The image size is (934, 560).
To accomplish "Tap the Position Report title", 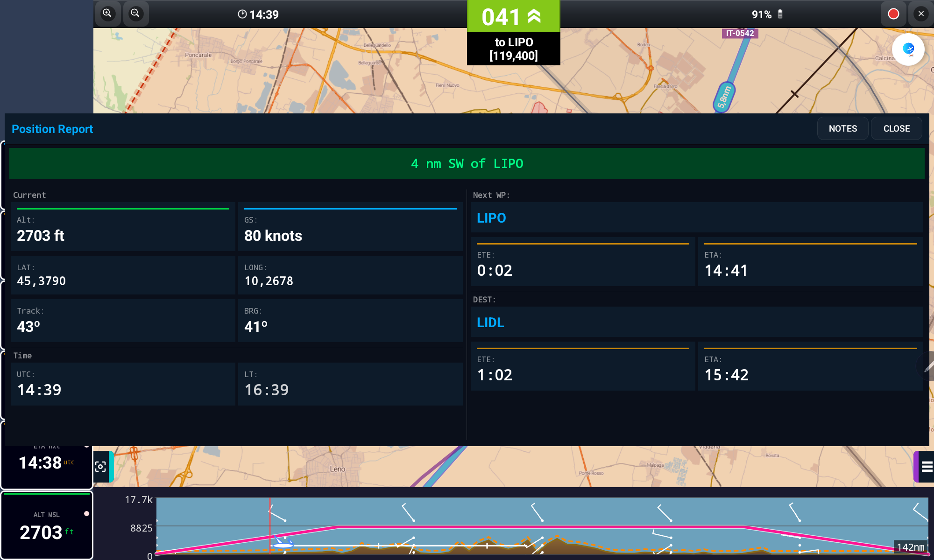I will point(52,129).
